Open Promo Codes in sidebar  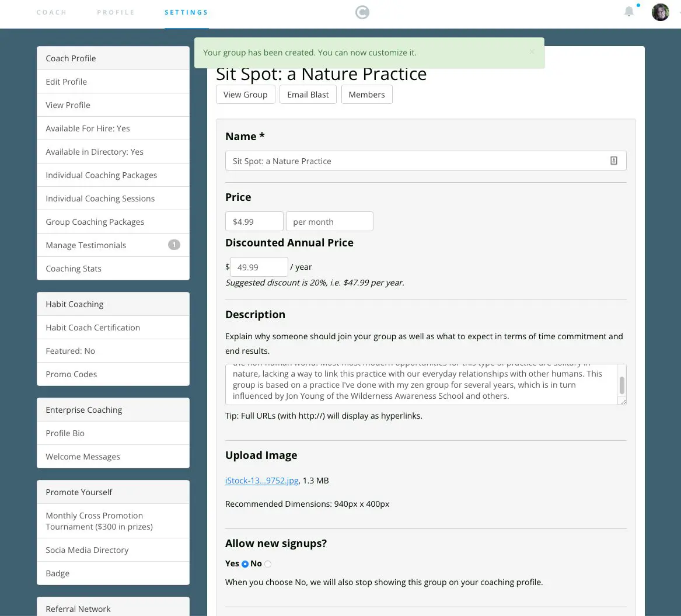point(113,374)
